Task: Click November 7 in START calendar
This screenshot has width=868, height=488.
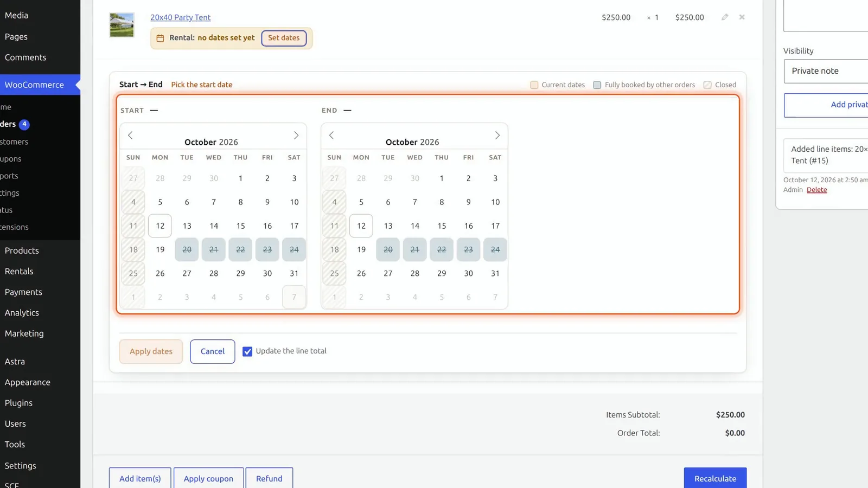Action: pos(294,297)
